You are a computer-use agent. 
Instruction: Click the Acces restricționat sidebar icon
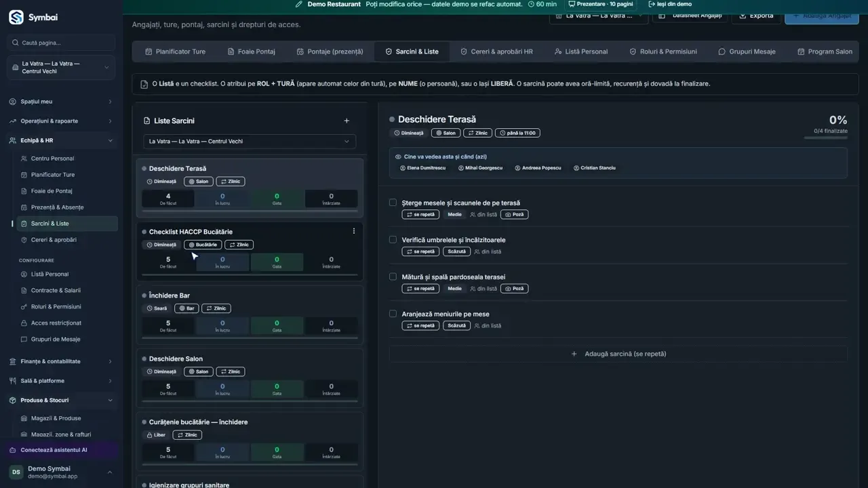[x=24, y=323]
